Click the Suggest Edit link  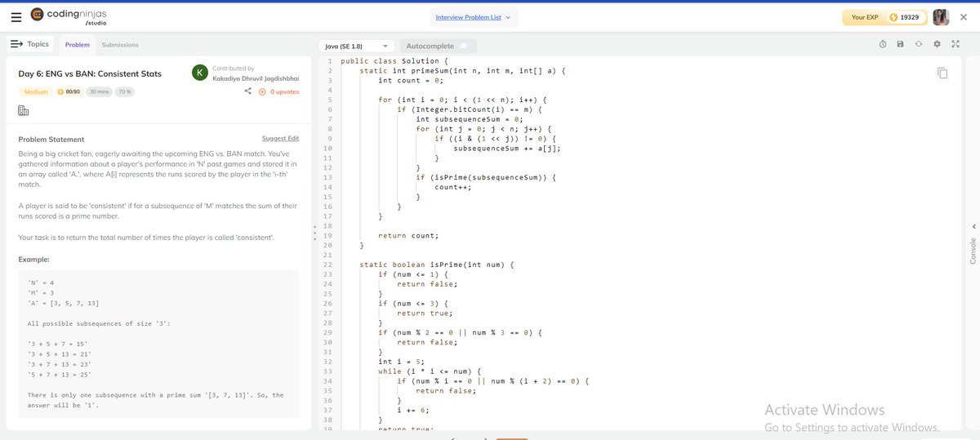pos(280,138)
